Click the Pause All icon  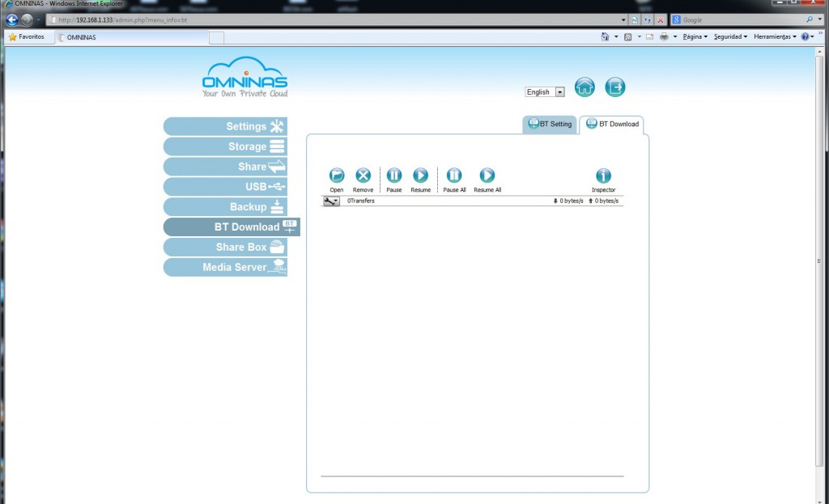[x=454, y=176]
